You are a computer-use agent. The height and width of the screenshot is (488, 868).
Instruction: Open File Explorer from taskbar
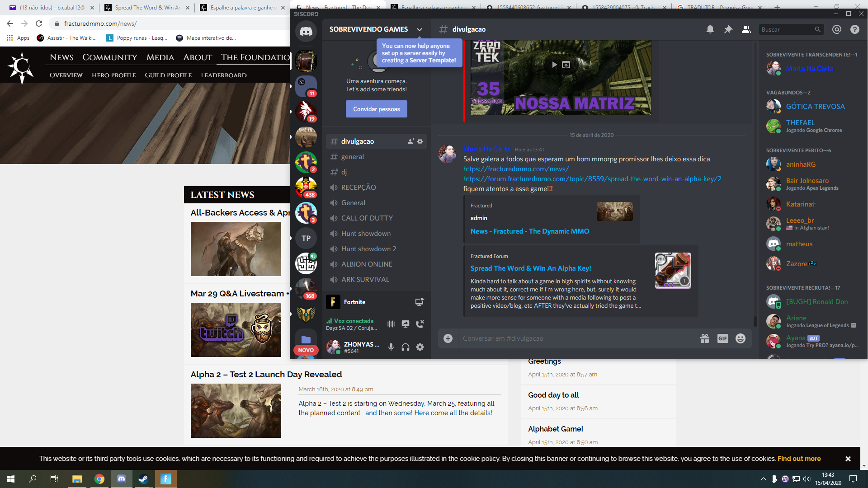77,479
